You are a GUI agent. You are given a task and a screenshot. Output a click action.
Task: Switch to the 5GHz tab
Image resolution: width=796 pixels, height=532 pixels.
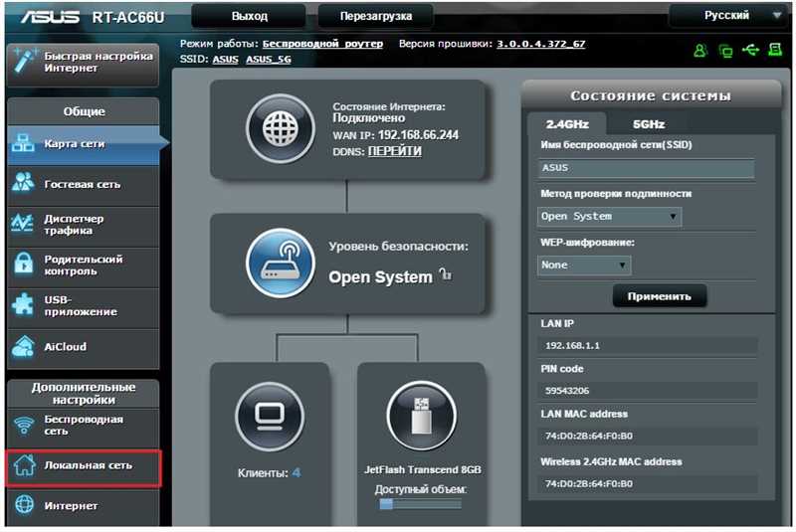[x=649, y=124]
